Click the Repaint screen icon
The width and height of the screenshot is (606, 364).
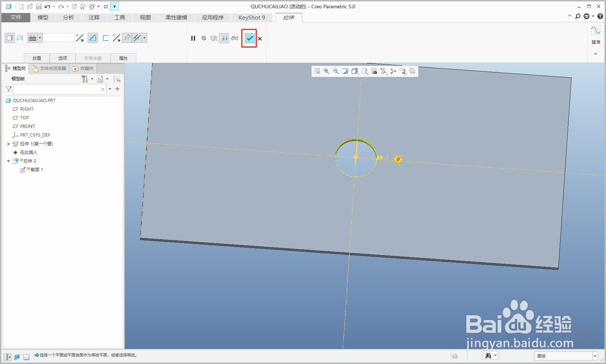tap(345, 71)
